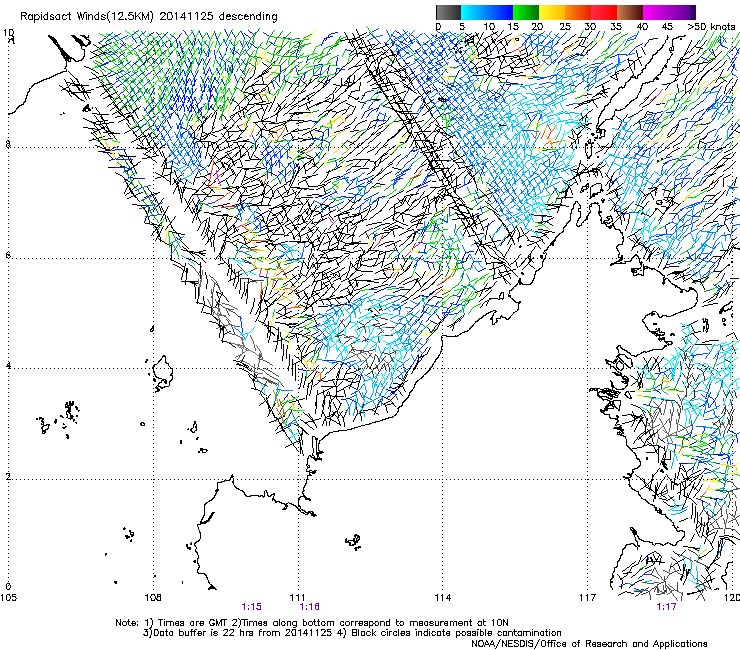Select the magenta-purple 40-50 knots swatch

pyautogui.click(x=669, y=12)
